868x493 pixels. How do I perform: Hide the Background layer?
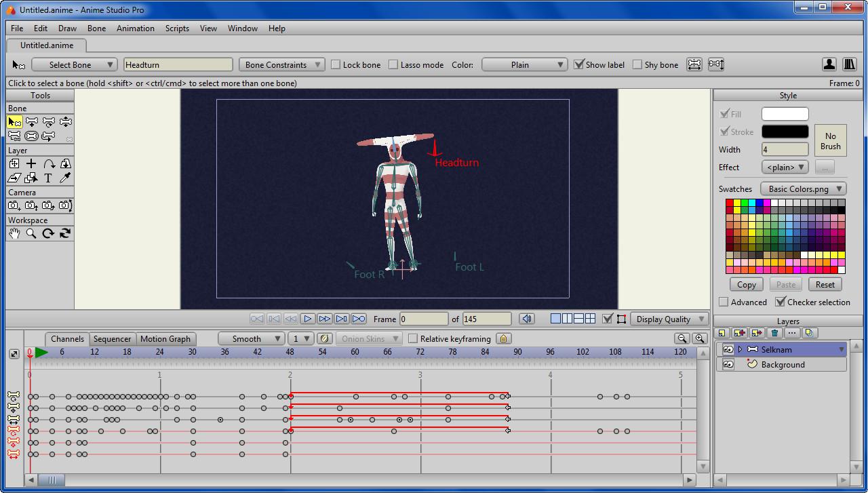728,364
